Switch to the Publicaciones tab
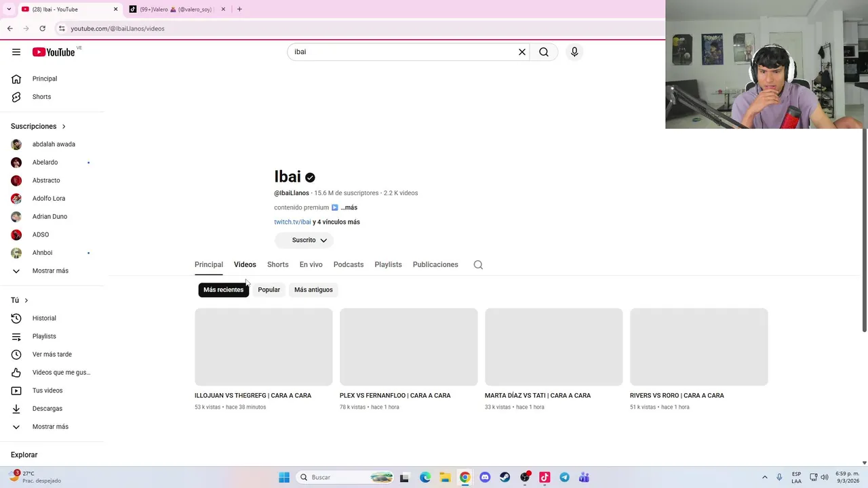Image resolution: width=868 pixels, height=488 pixels. pos(435,264)
